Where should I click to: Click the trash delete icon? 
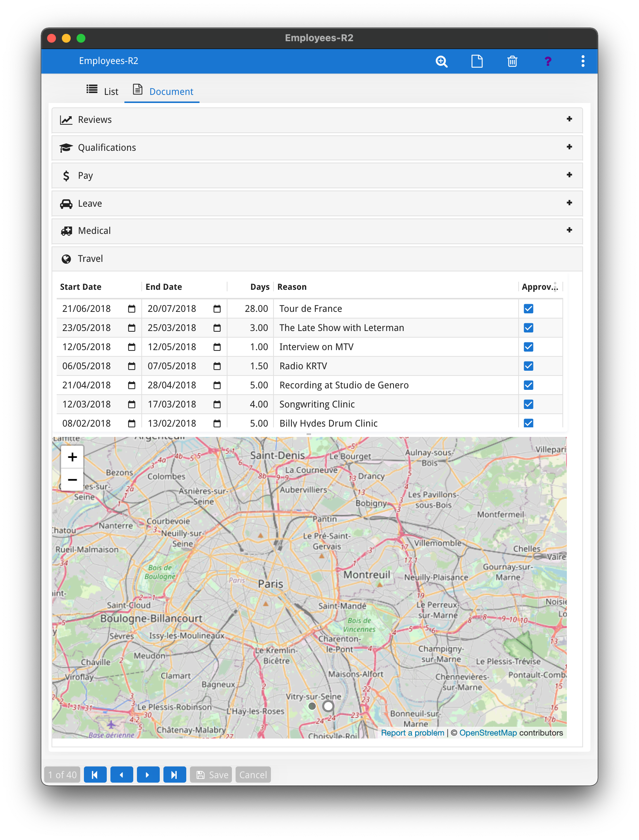click(x=512, y=61)
